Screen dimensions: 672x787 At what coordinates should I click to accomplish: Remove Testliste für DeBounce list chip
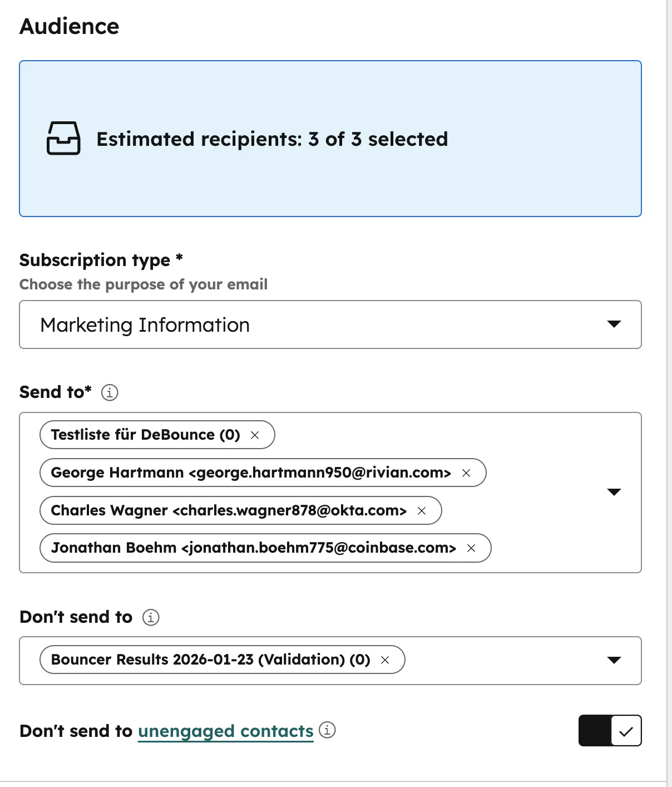point(255,435)
